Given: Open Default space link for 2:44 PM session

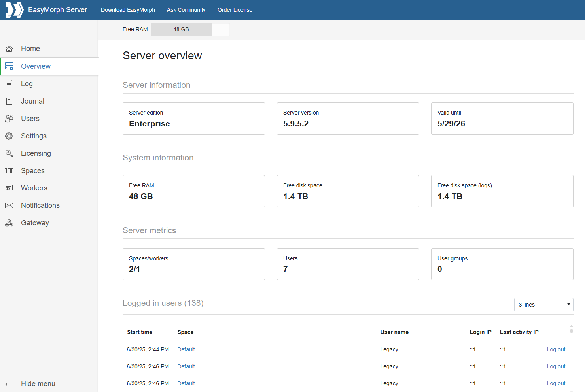Looking at the screenshot, I should (186, 349).
